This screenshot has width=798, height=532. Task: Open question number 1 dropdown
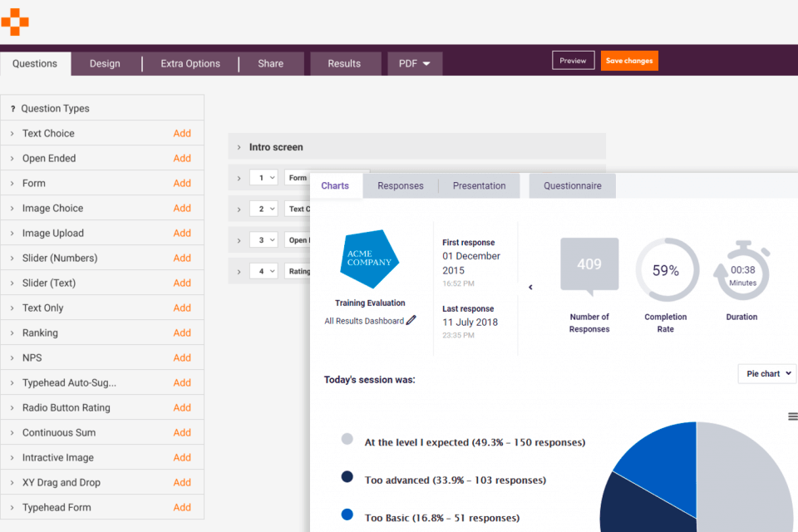click(264, 178)
